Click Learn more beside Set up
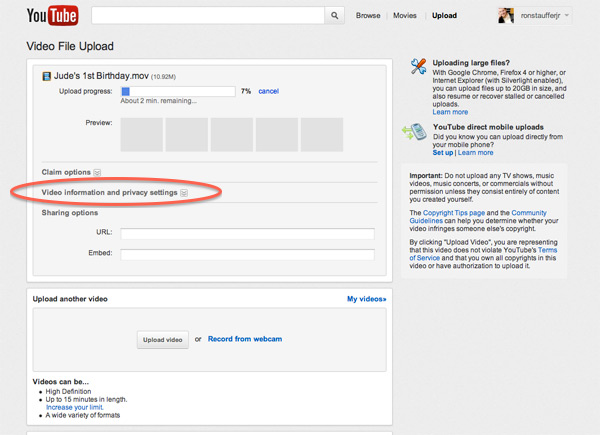Viewport: 600px width, 435px height. (x=475, y=153)
